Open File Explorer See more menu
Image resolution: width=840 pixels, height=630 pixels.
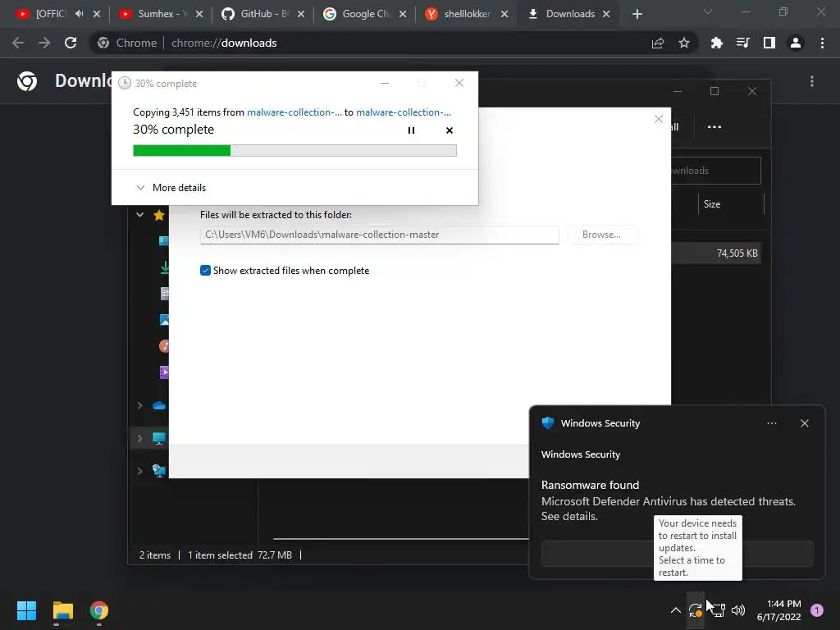tap(714, 127)
